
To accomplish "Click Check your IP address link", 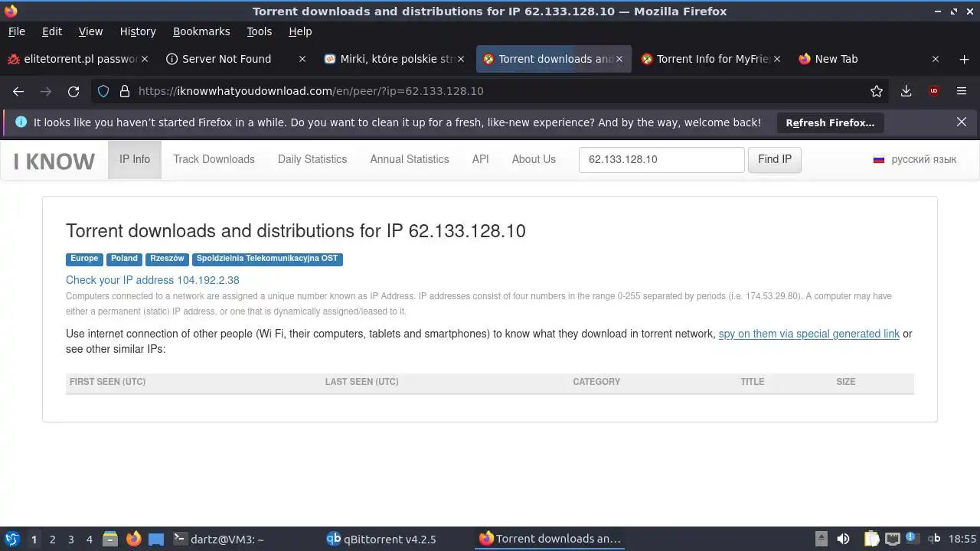I will pos(152,280).
